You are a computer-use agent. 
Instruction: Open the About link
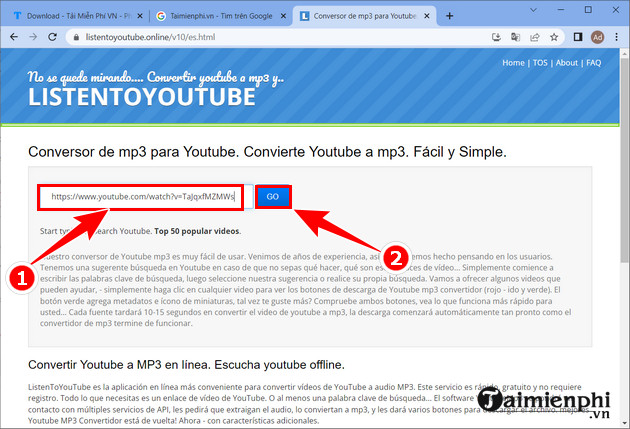[567, 63]
